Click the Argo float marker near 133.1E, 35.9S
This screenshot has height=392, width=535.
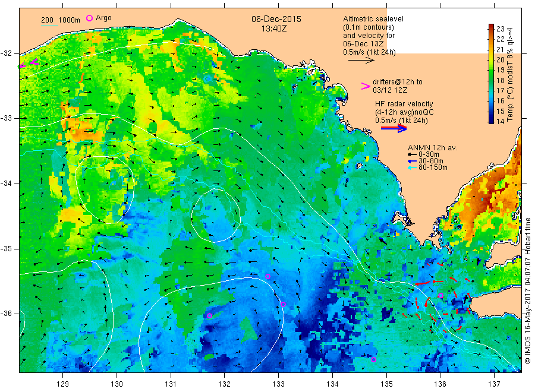tap(283, 305)
